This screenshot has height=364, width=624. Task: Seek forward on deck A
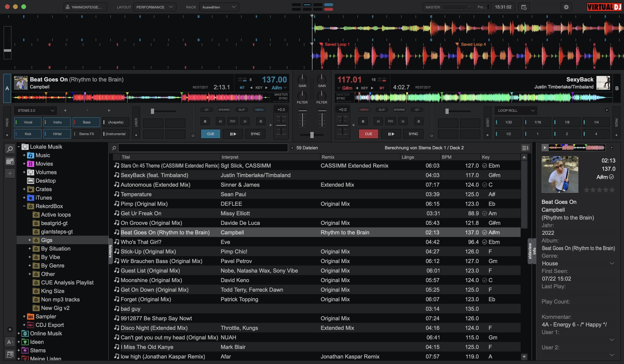click(245, 121)
